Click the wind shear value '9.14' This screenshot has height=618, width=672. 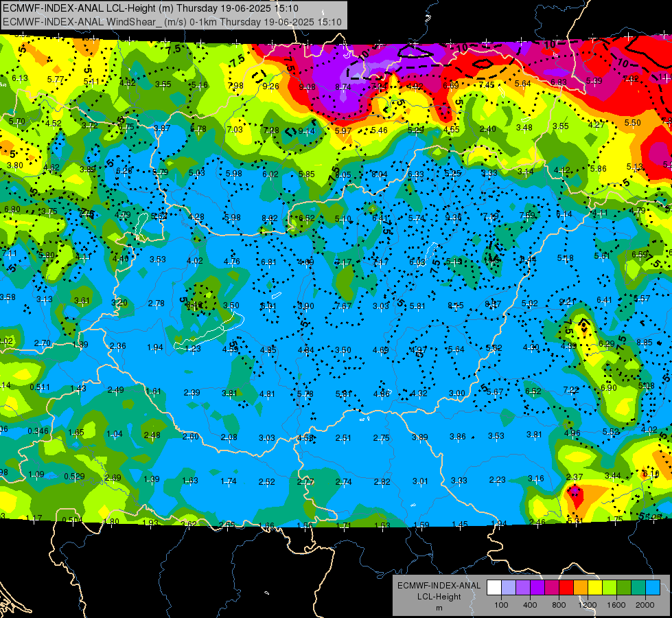(x=306, y=130)
